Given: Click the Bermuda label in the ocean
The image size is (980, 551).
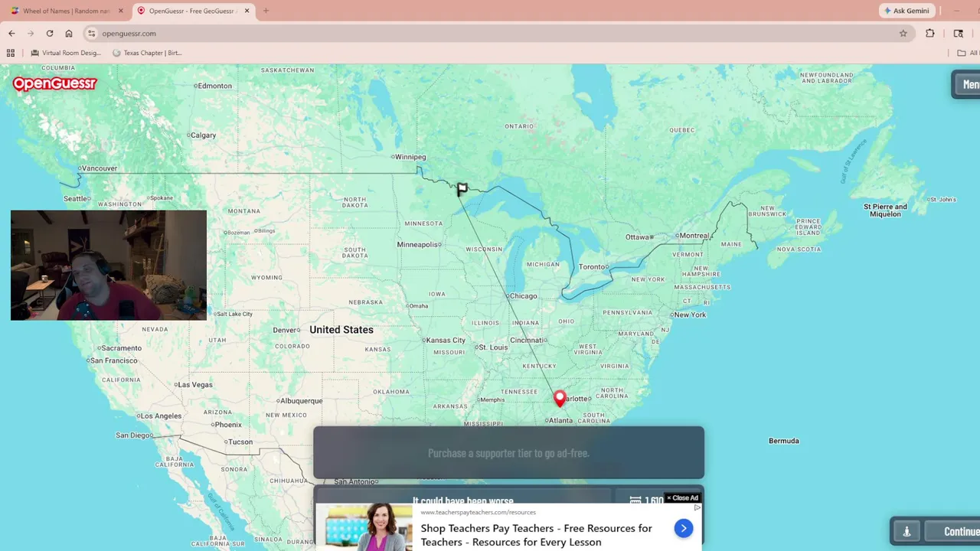Looking at the screenshot, I should (783, 441).
